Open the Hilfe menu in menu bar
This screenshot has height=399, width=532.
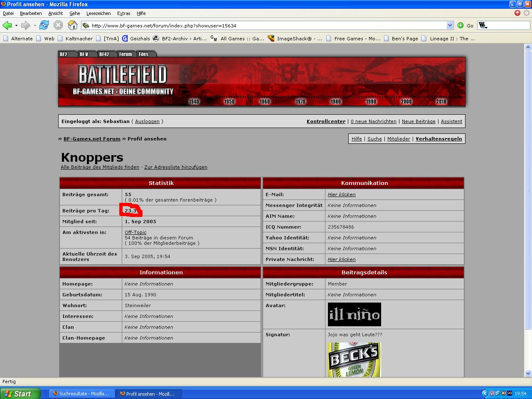pos(141,13)
